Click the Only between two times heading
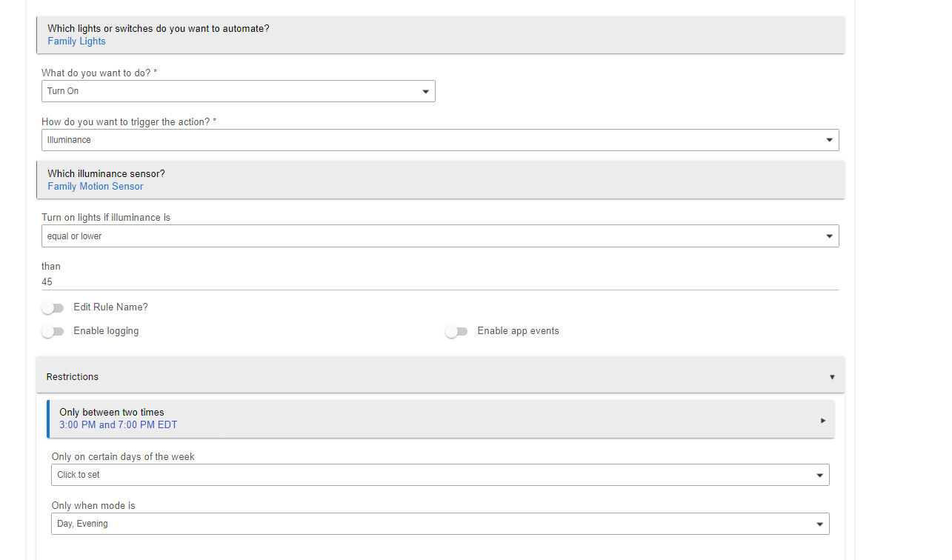This screenshot has width=952, height=560. pos(112,412)
